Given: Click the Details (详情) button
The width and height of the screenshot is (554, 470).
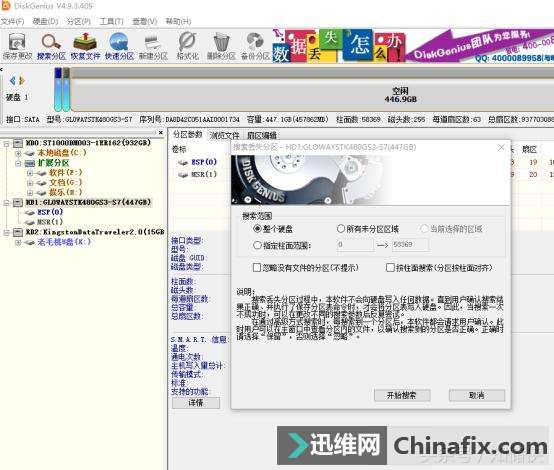Looking at the screenshot, I should [196, 403].
